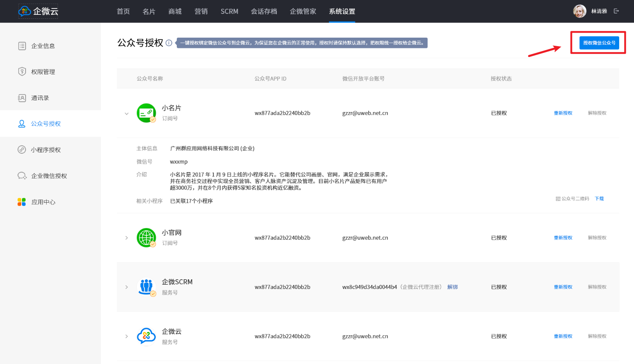Screen dimensions: 634x364
Task: Switch to the SCRM top menu
Action: point(229,11)
